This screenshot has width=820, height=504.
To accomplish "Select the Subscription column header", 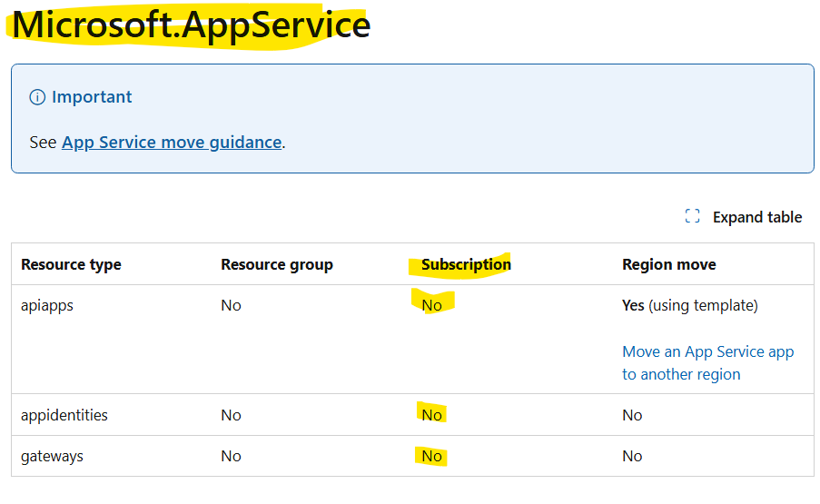I will (x=466, y=264).
